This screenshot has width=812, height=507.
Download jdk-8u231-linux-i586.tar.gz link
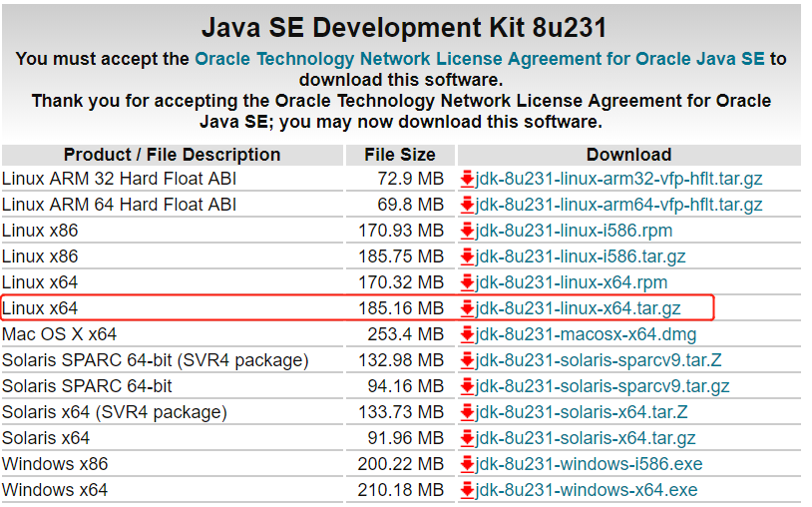coord(581,256)
